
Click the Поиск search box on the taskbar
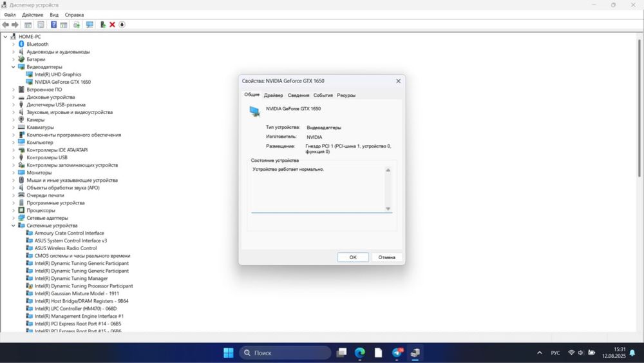point(285,353)
